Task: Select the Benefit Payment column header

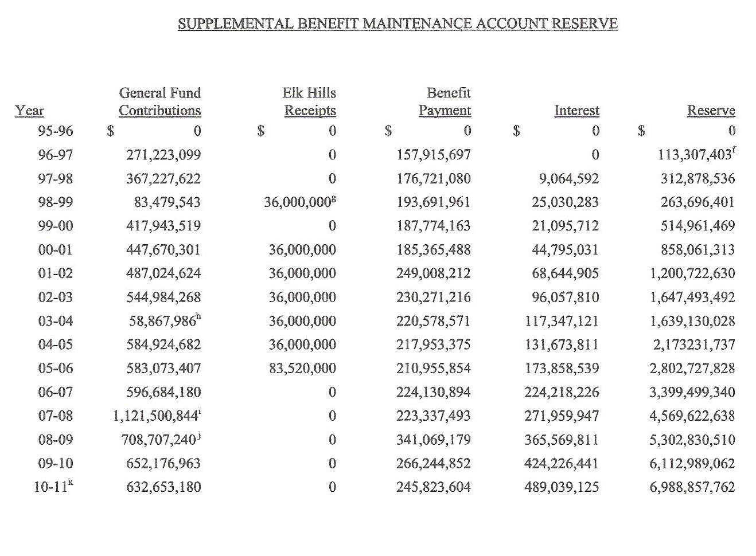Action: 445,101
